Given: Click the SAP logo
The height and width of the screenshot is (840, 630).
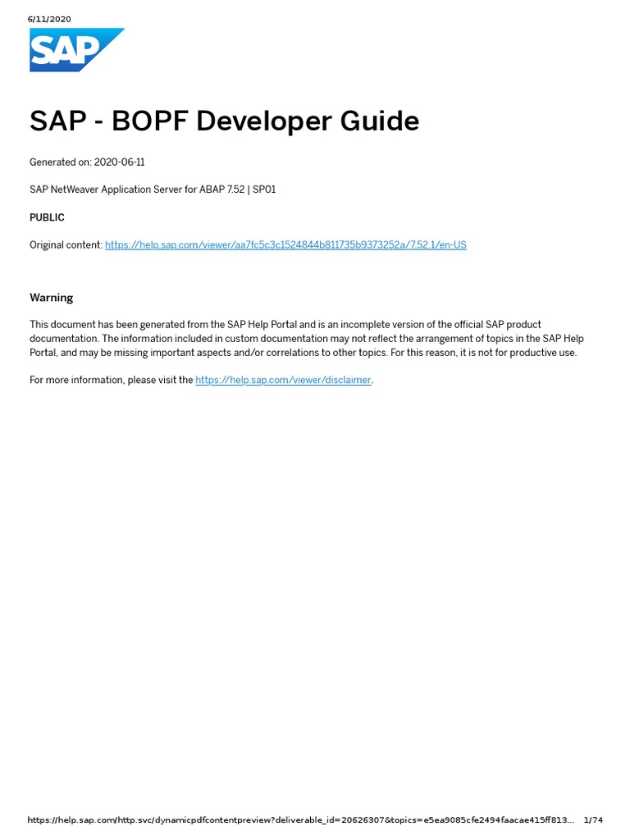Looking at the screenshot, I should click(76, 49).
